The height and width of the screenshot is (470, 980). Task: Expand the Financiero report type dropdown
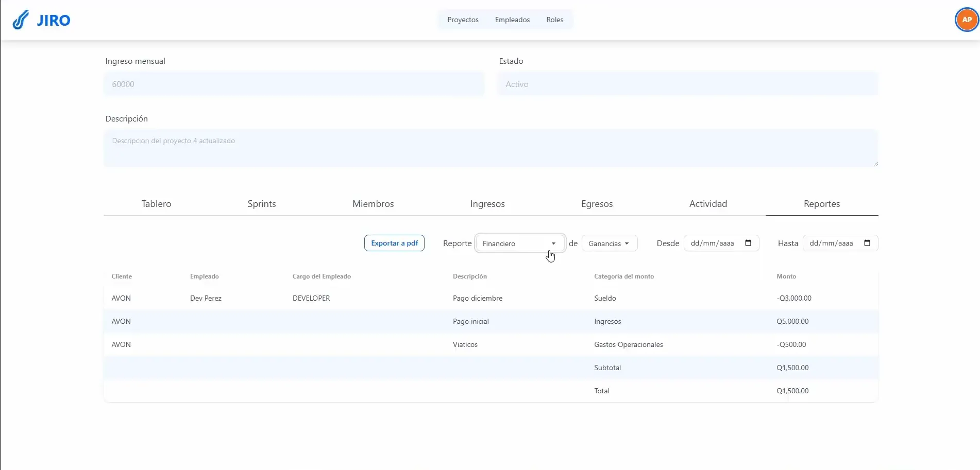pyautogui.click(x=519, y=243)
